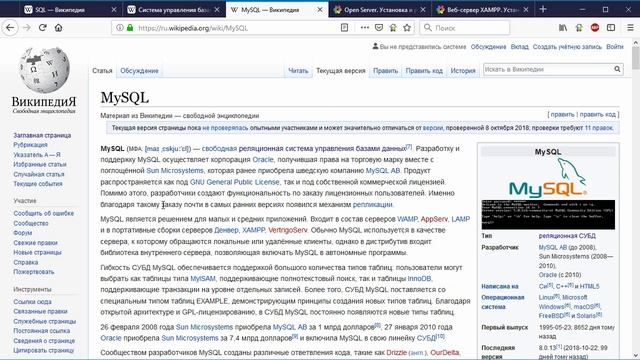Toggle the browser sidebar icon
This screenshot has width=640, height=360.
[x=611, y=28]
